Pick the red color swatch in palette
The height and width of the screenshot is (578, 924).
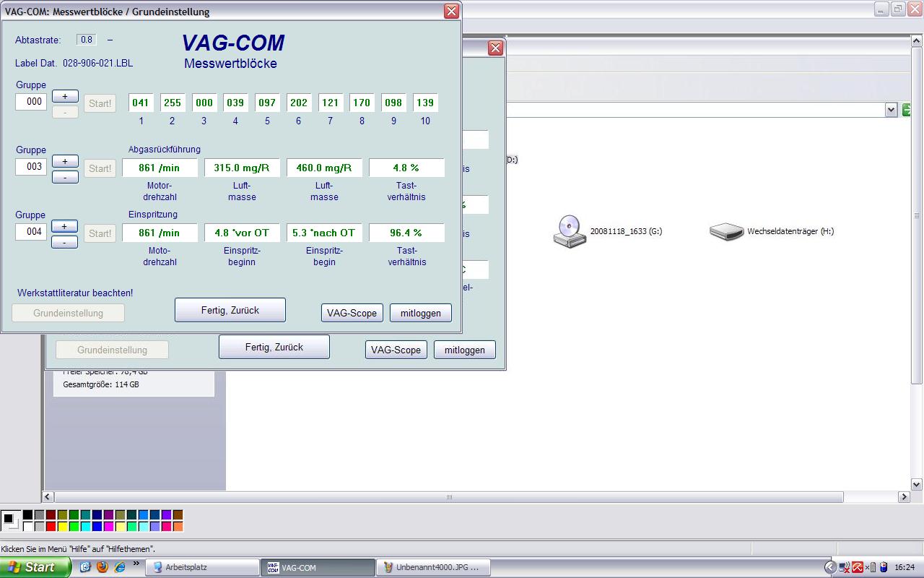point(51,527)
